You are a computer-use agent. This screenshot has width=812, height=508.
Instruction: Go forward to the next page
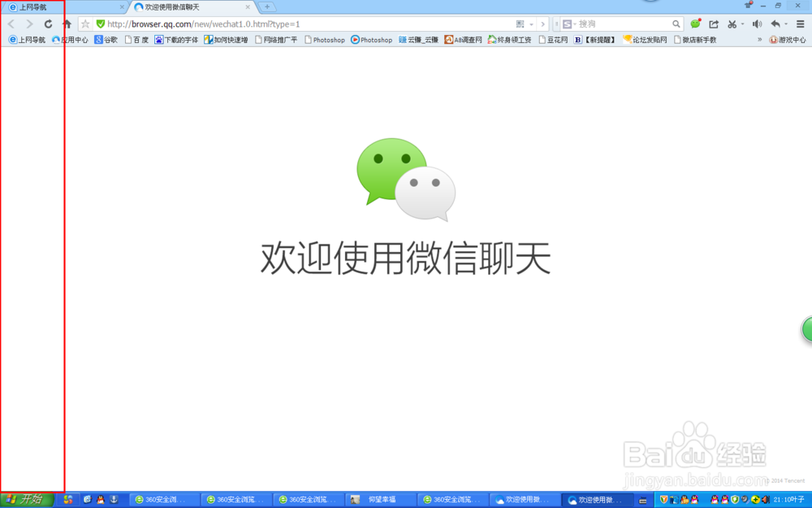[29, 24]
